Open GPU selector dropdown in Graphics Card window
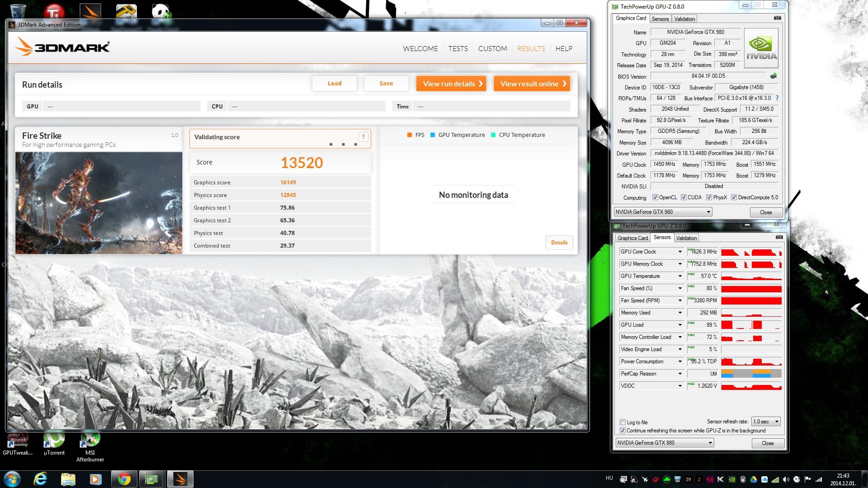868x488 pixels. [x=663, y=212]
